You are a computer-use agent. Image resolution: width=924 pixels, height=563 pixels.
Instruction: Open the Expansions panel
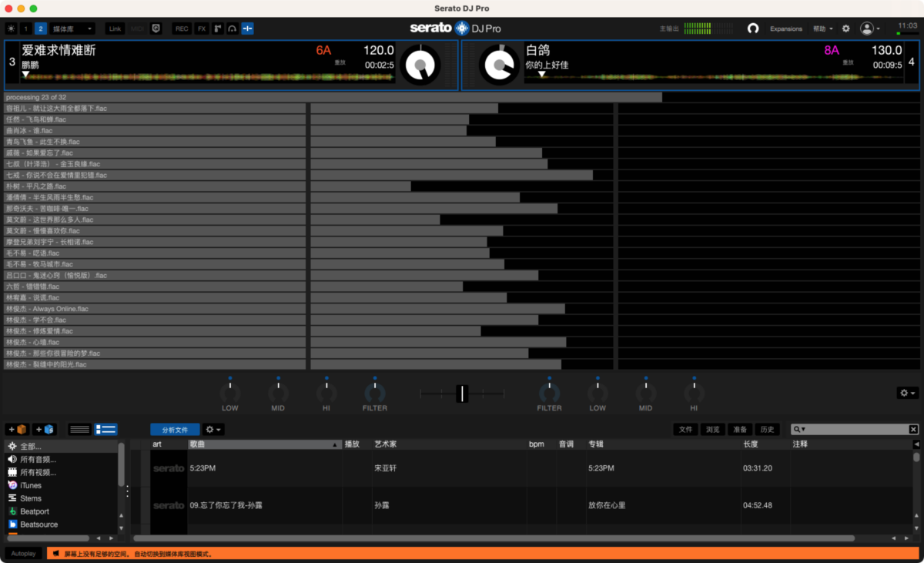click(x=786, y=28)
